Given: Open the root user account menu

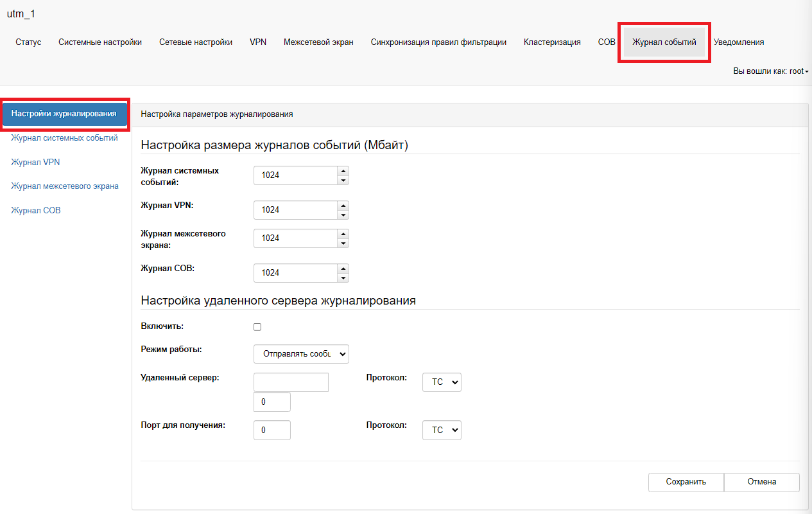Looking at the screenshot, I should 770,71.
